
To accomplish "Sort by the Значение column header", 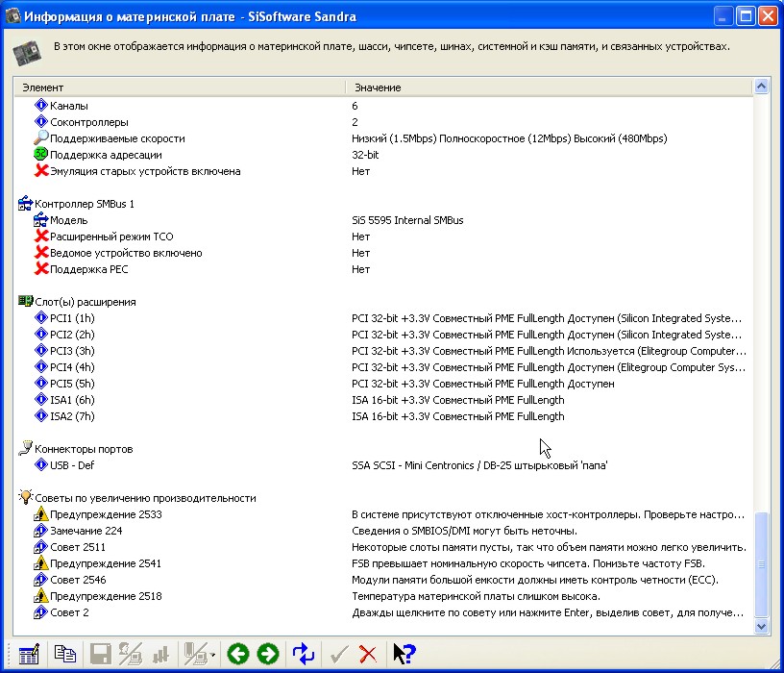I will pos(549,87).
